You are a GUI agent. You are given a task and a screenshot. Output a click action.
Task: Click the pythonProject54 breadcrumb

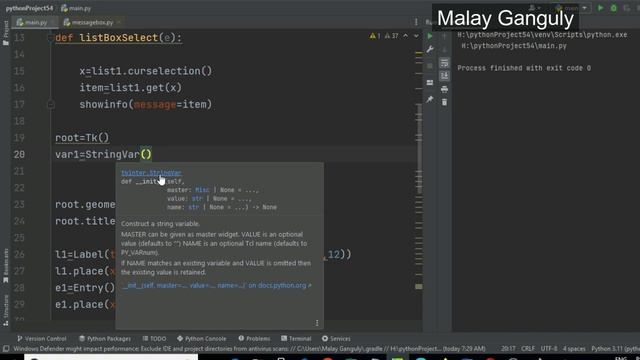[29, 8]
